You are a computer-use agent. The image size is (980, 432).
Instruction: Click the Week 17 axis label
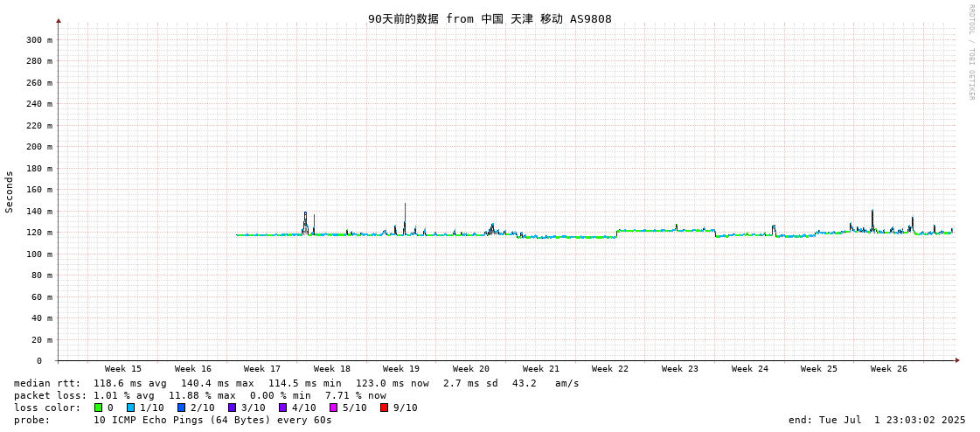262,369
